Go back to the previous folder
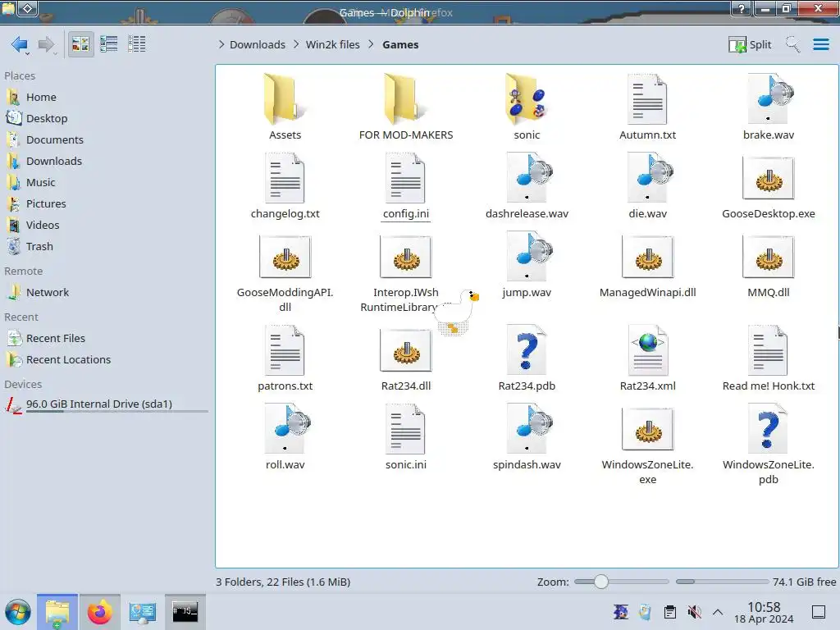 pos(20,44)
